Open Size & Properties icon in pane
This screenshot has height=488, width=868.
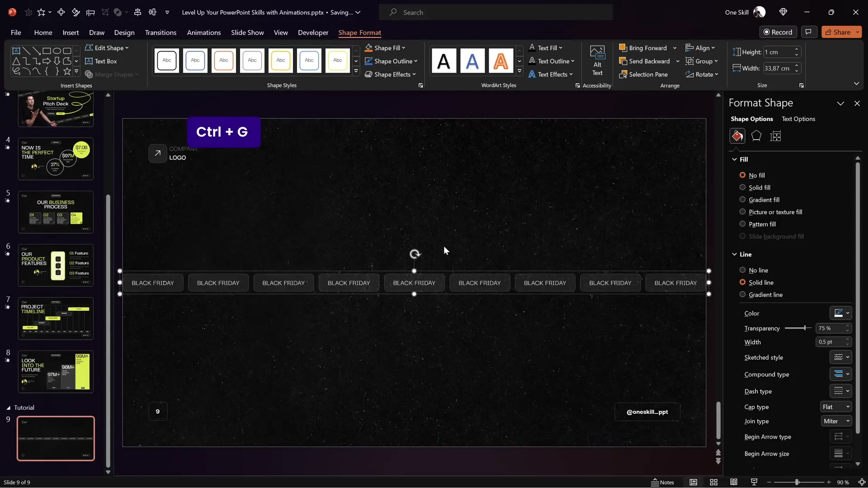click(775, 136)
